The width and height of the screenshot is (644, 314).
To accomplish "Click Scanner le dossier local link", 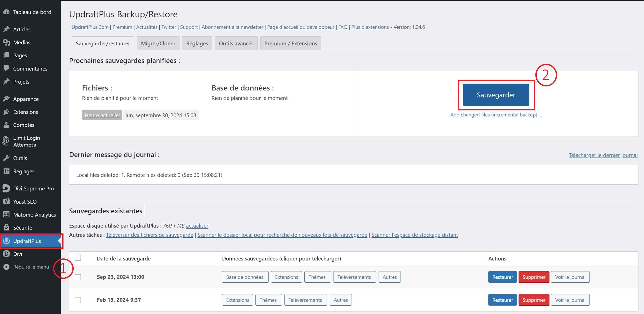I will point(282,235).
